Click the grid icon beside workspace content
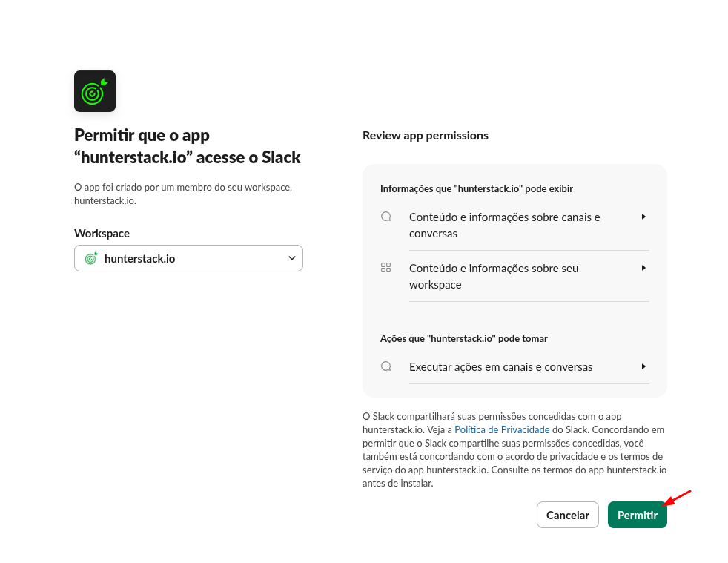The width and height of the screenshot is (728, 563). (x=385, y=268)
